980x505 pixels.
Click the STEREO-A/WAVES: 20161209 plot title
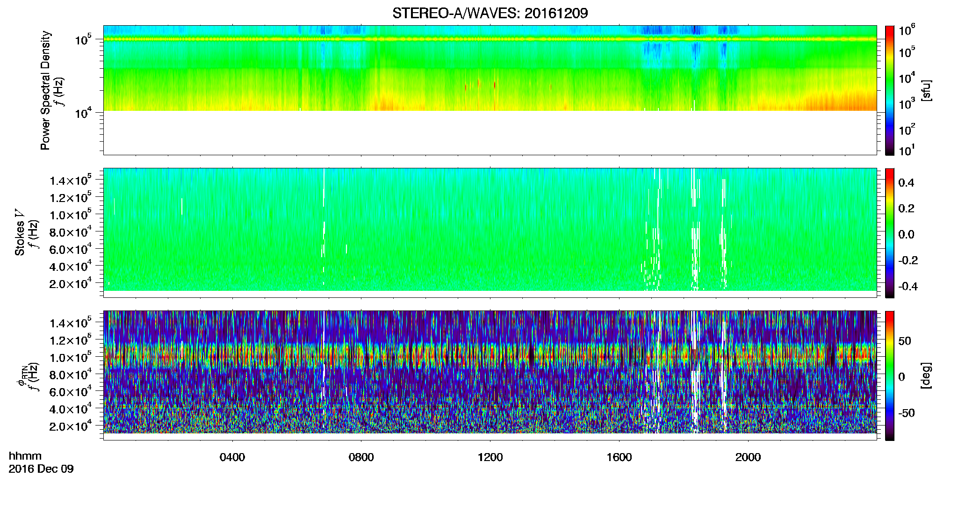pyautogui.click(x=490, y=13)
